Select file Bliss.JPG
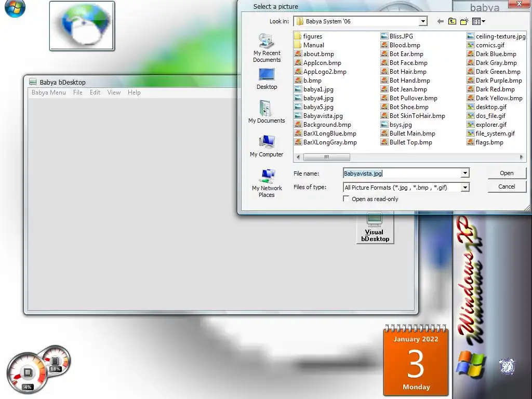The height and width of the screenshot is (399, 532). click(x=397, y=36)
